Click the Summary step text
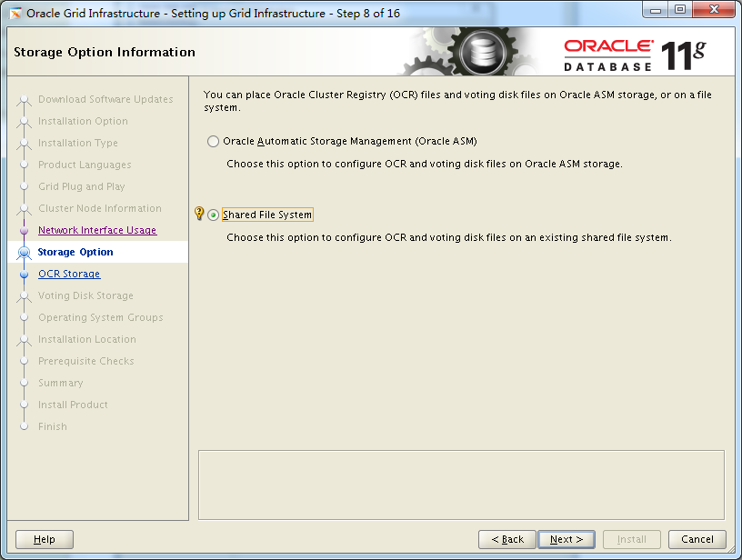This screenshot has width=742, height=560. (x=61, y=383)
